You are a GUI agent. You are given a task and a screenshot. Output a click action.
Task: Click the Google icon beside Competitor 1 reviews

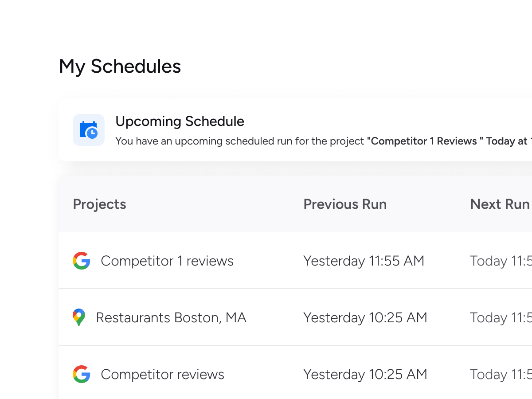(82, 261)
